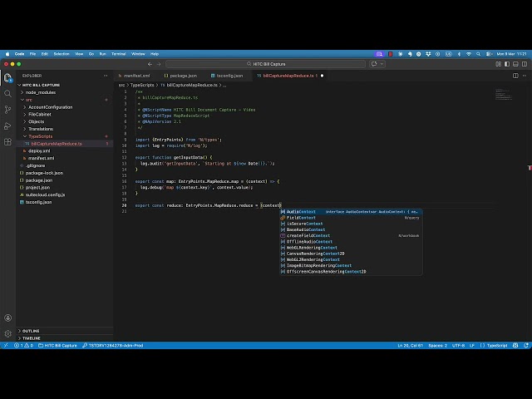
Task: Open the Source Control view
Action: [7, 109]
